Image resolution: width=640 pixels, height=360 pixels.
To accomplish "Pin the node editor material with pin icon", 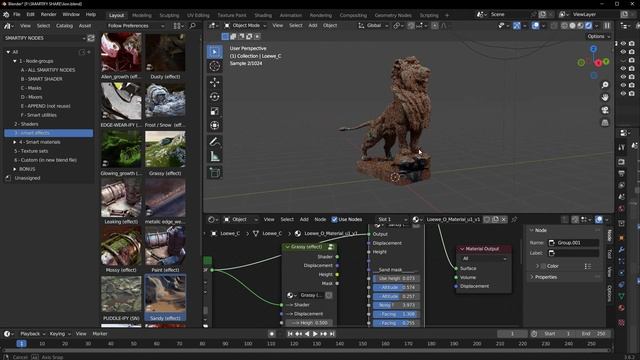I will click(x=514, y=220).
